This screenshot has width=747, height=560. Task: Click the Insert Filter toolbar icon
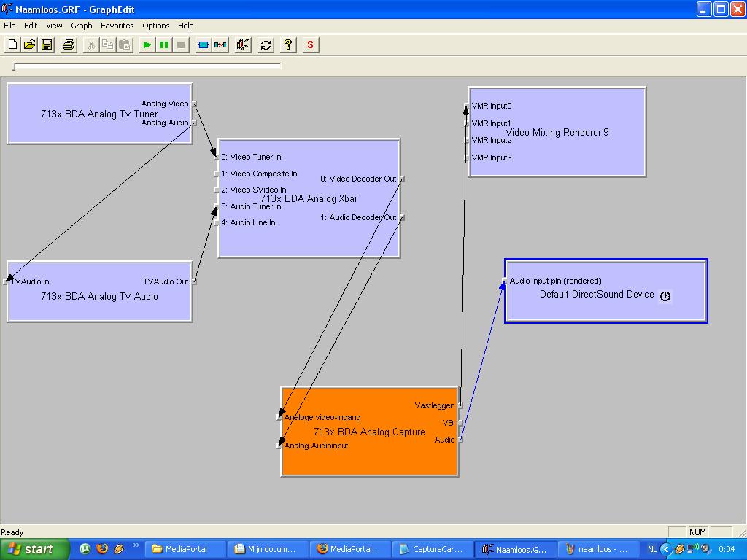(x=204, y=45)
